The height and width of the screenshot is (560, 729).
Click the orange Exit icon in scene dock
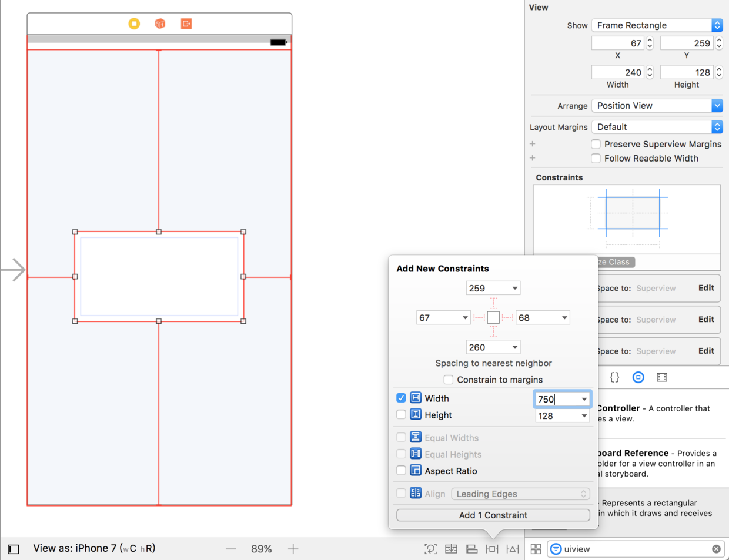pos(186,24)
